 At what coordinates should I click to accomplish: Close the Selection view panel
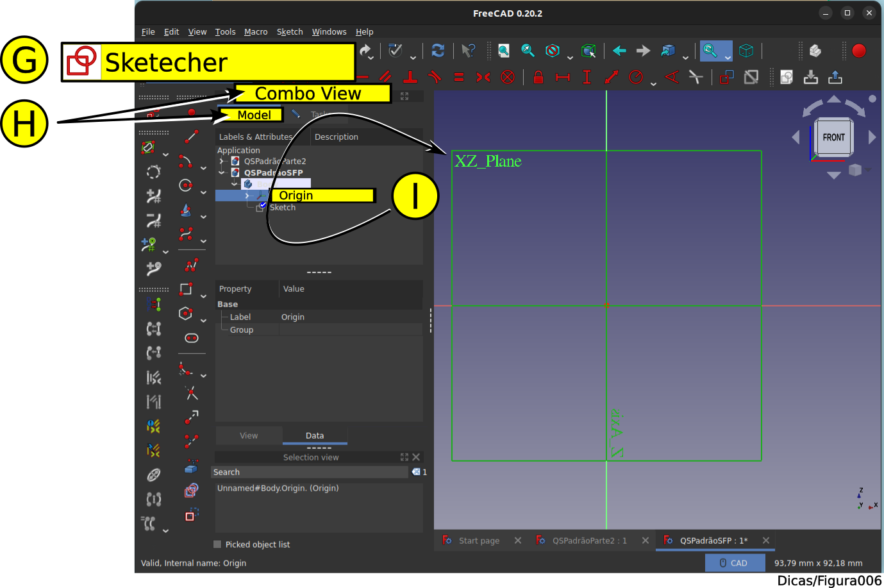coord(416,457)
